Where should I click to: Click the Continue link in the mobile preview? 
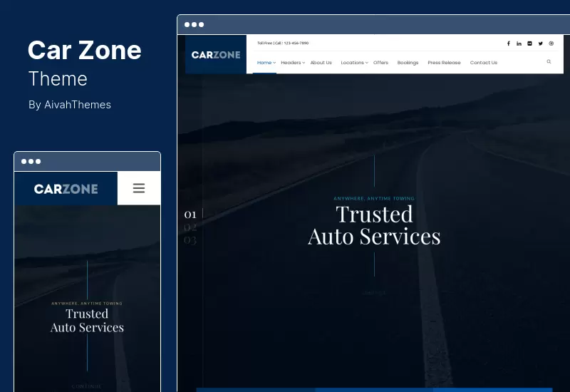(87, 386)
